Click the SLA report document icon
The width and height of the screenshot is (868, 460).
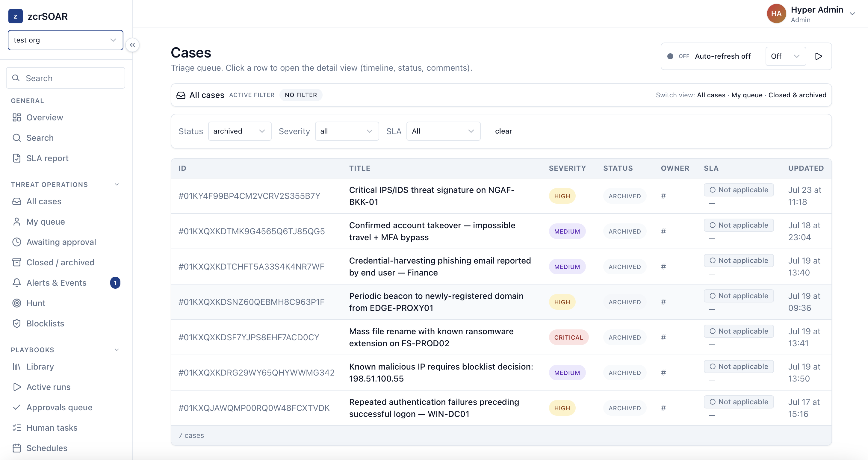[16, 158]
